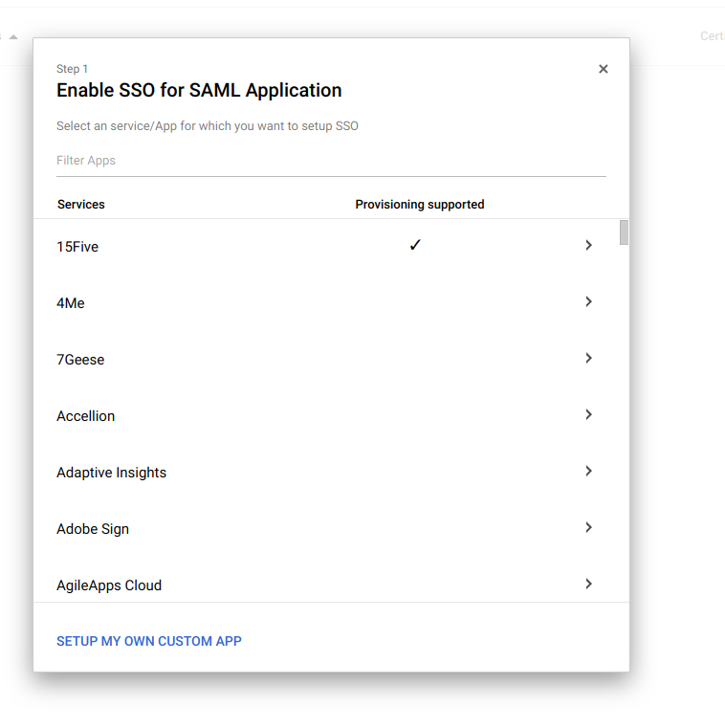
Task: Open 7Geese via its chevron arrow
Action: point(588,358)
